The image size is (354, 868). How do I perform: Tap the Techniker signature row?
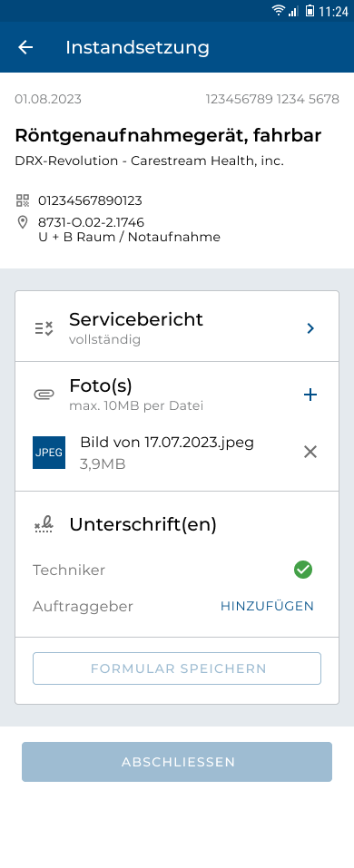pos(172,570)
